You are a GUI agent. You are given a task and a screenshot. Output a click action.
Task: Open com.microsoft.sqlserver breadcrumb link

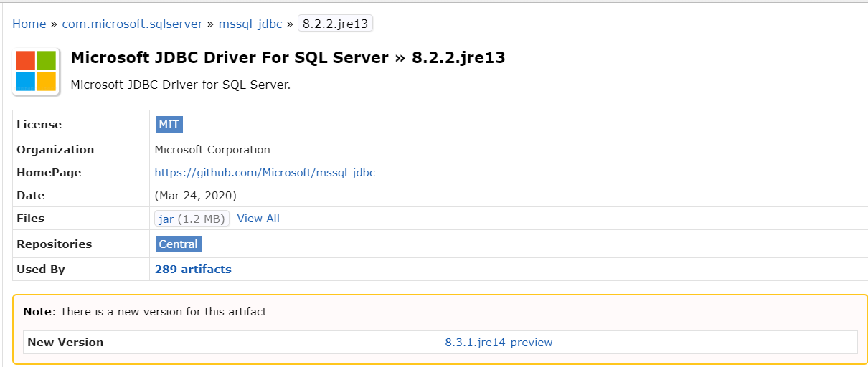pyautogui.click(x=132, y=24)
